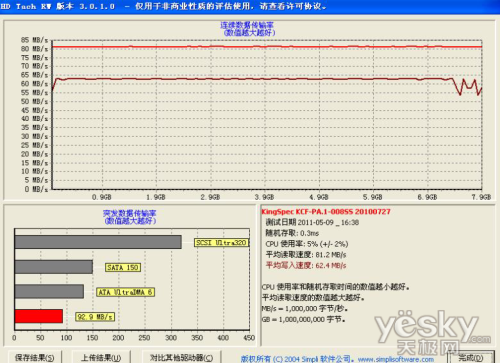
Task: Click the yellow 92.9 MB/s value label
Action: point(95,317)
